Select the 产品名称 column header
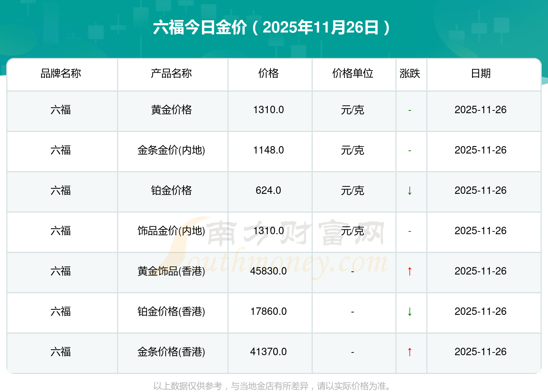 tap(171, 73)
